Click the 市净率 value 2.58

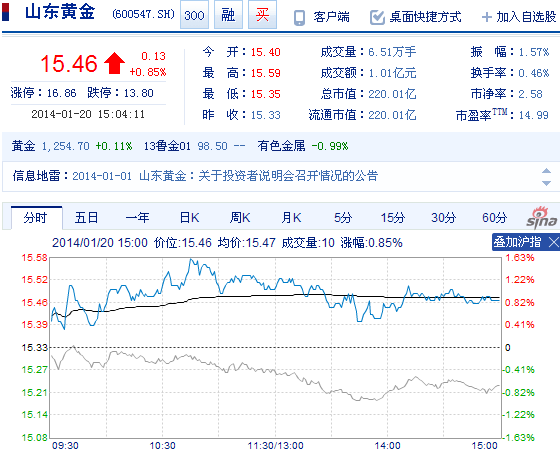pyautogui.click(x=530, y=94)
